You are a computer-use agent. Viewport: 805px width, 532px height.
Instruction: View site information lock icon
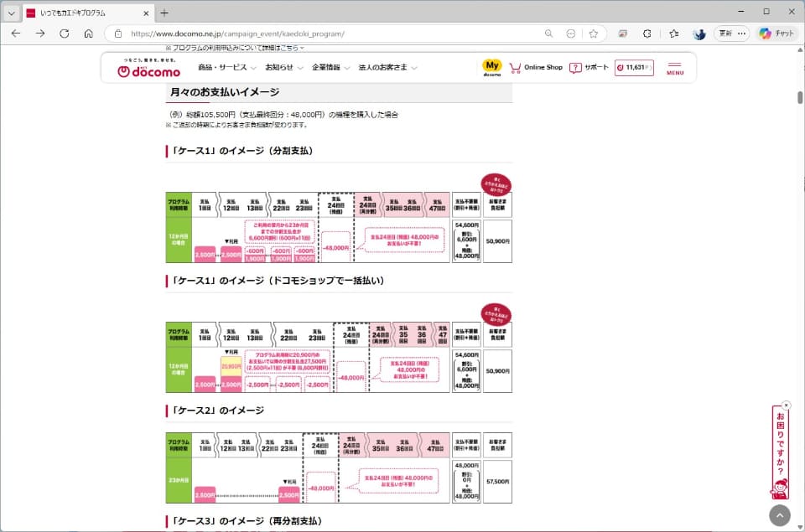point(118,34)
